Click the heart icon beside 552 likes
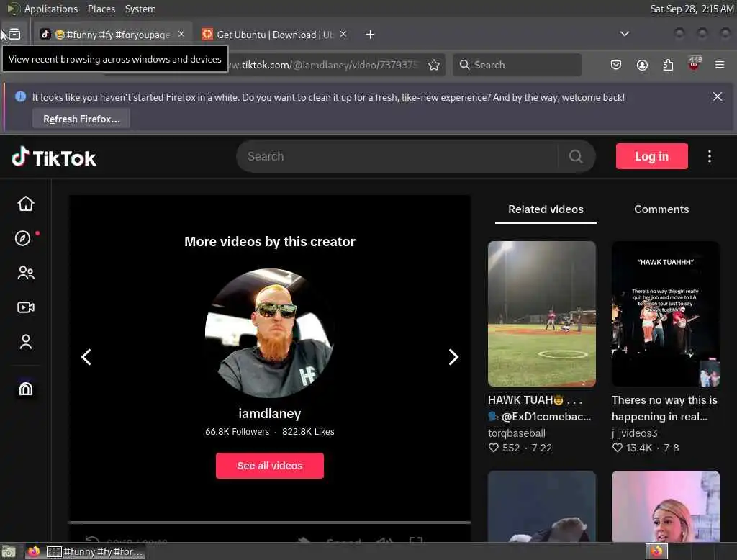This screenshot has width=737, height=560. (x=493, y=448)
